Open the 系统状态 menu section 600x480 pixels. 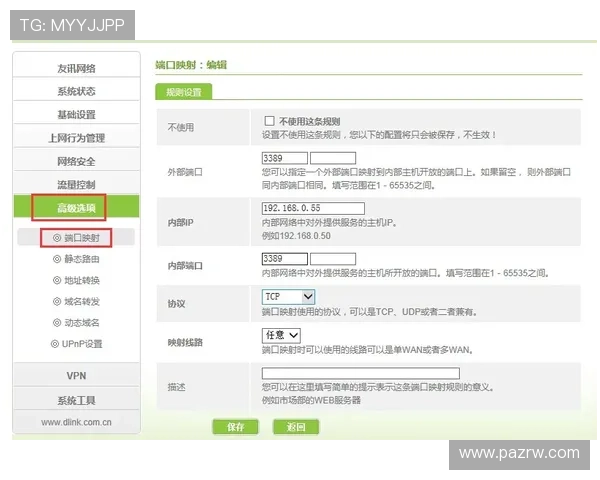(77, 91)
